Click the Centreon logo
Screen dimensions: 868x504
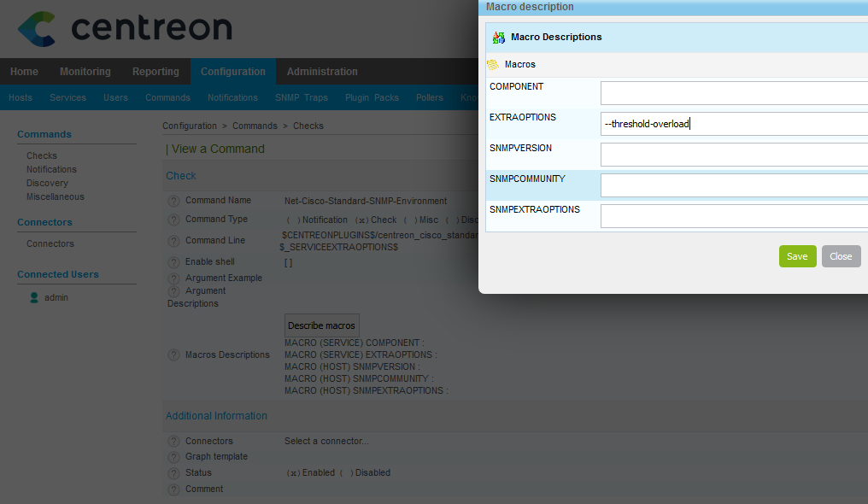pos(124,28)
